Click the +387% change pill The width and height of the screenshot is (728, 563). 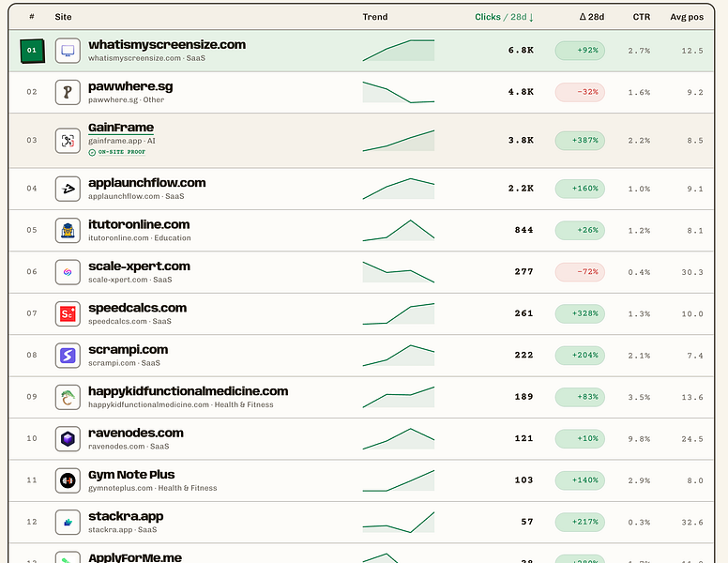[x=580, y=141]
